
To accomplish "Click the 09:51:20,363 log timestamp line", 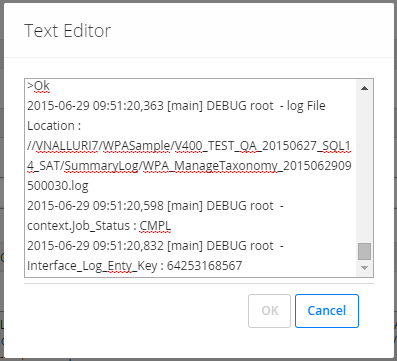I will pos(176,106).
